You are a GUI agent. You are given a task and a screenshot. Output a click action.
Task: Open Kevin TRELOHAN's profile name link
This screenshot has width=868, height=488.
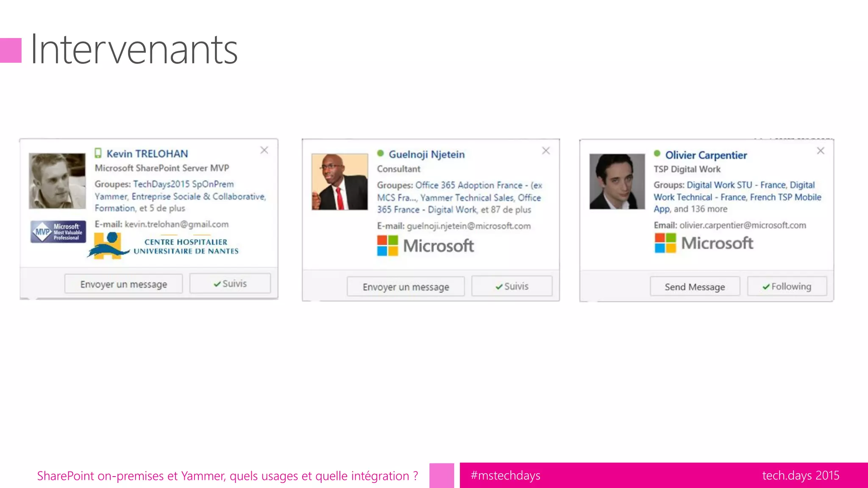pyautogui.click(x=147, y=153)
